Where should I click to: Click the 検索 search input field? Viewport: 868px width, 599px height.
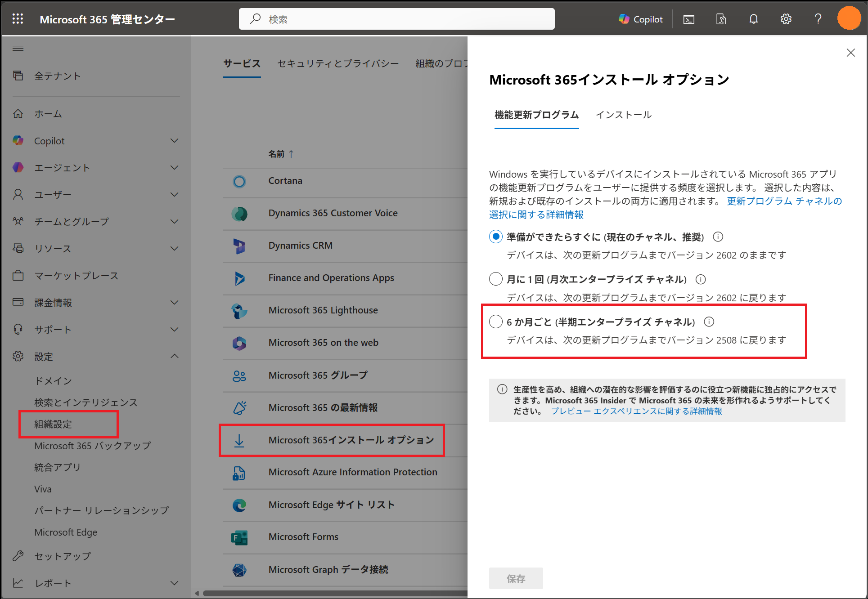tap(396, 19)
